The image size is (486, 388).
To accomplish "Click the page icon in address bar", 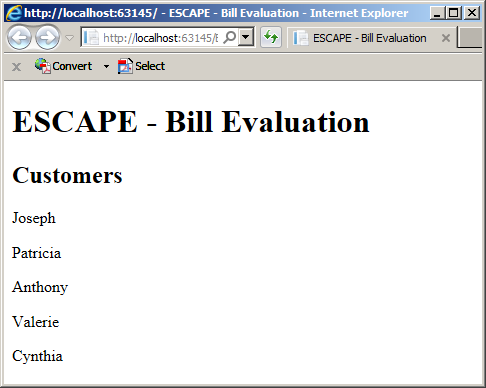I will pos(91,38).
